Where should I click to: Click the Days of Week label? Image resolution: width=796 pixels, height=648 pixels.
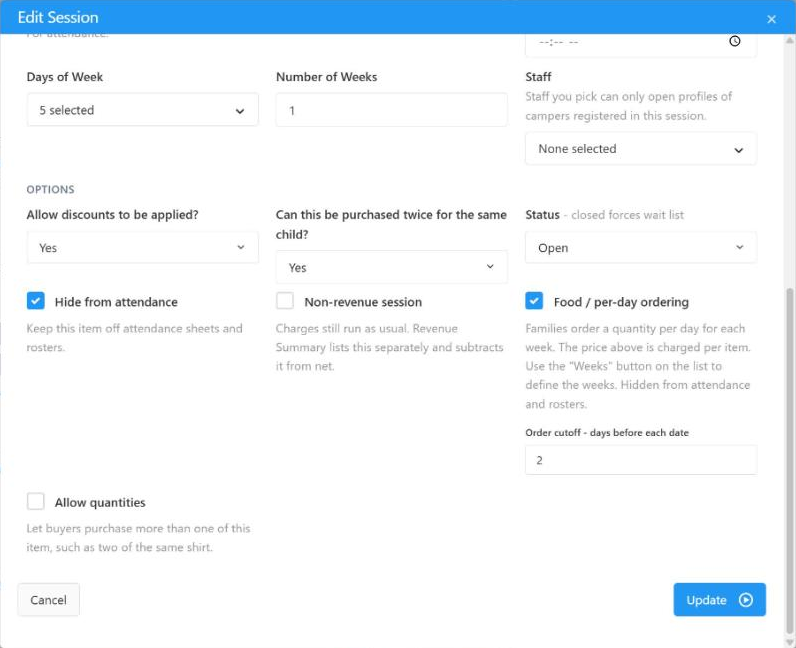pyautogui.click(x=64, y=77)
